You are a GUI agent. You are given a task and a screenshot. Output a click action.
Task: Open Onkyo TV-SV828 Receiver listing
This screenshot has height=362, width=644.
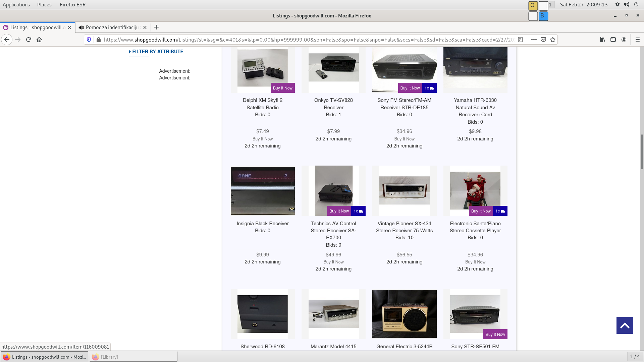tap(333, 104)
